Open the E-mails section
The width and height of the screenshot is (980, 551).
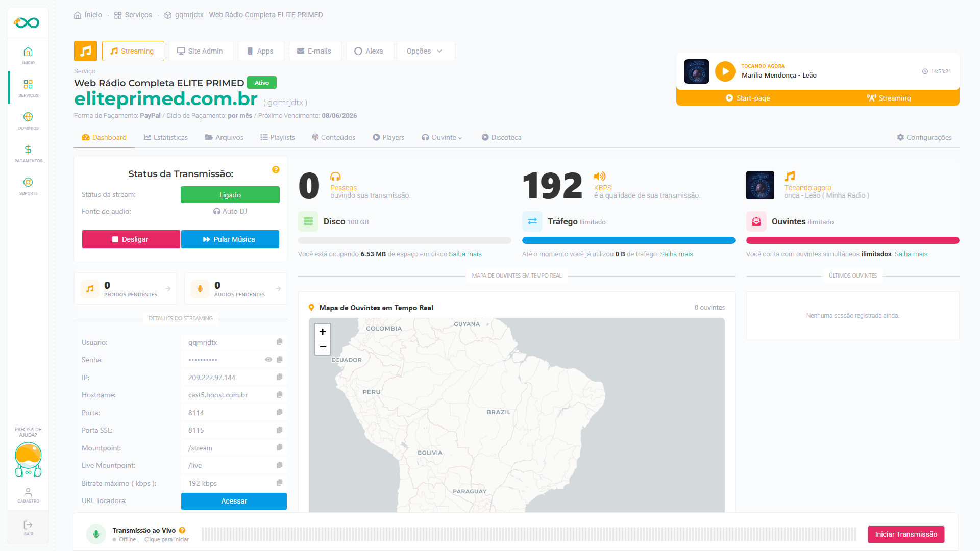(x=314, y=51)
